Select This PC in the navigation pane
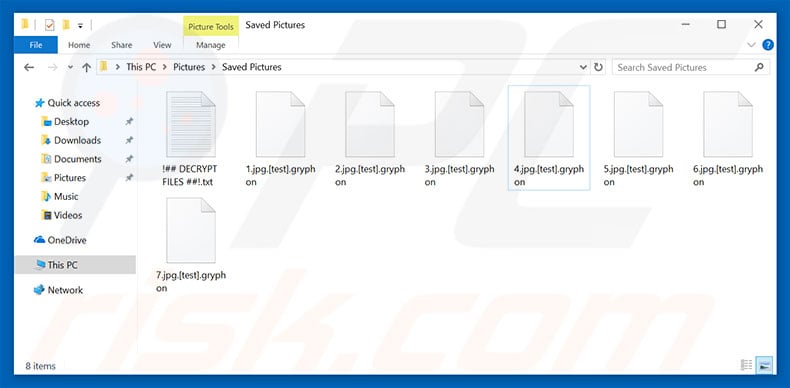The width and height of the screenshot is (790, 388). coord(75,265)
